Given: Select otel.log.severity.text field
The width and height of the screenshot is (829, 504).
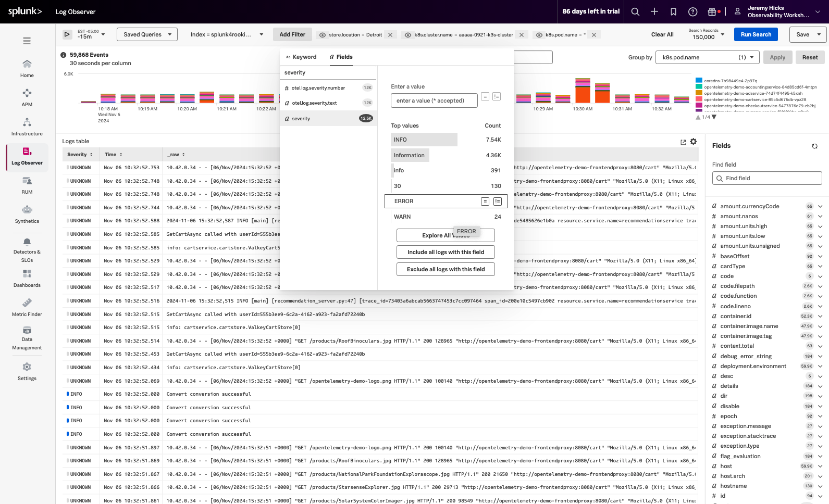Looking at the screenshot, I should [x=328, y=103].
